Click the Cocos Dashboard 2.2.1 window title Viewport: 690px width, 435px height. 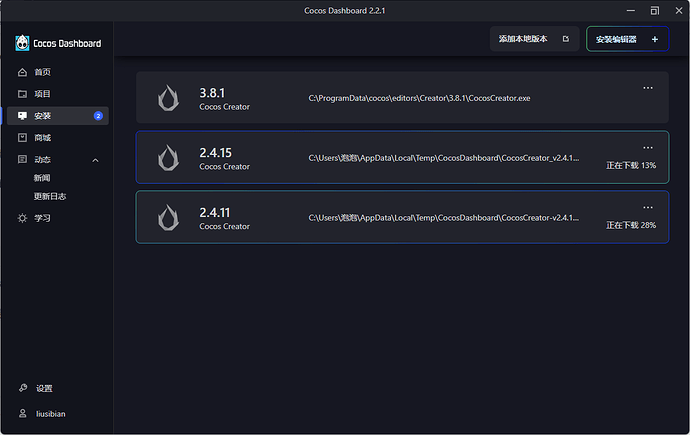(345, 11)
